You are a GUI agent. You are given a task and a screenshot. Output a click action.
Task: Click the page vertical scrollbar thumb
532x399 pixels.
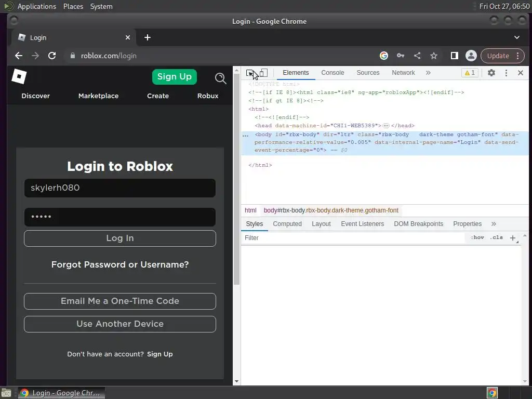coord(236,179)
